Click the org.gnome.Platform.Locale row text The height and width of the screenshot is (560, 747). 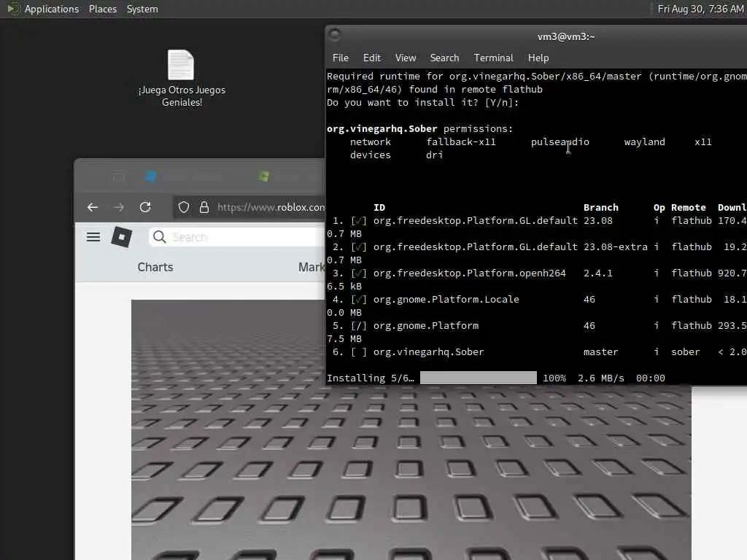tap(446, 300)
